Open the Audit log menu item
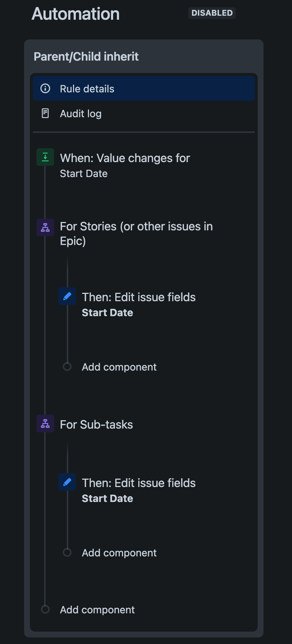 click(81, 114)
